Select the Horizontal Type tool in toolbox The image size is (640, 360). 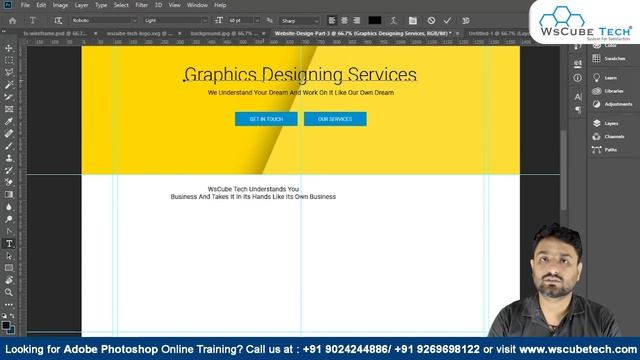pyautogui.click(x=9, y=244)
